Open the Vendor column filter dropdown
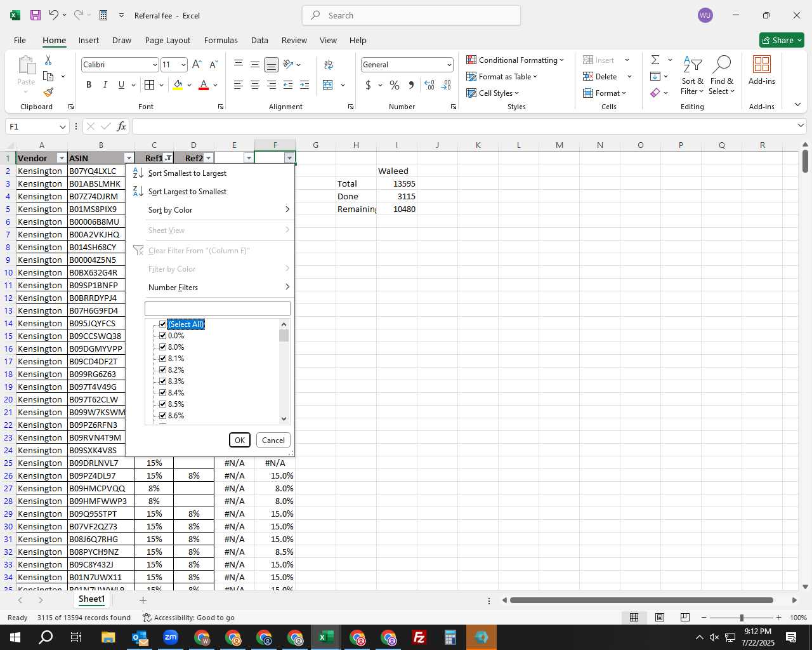The height and width of the screenshot is (650, 812). click(x=62, y=158)
